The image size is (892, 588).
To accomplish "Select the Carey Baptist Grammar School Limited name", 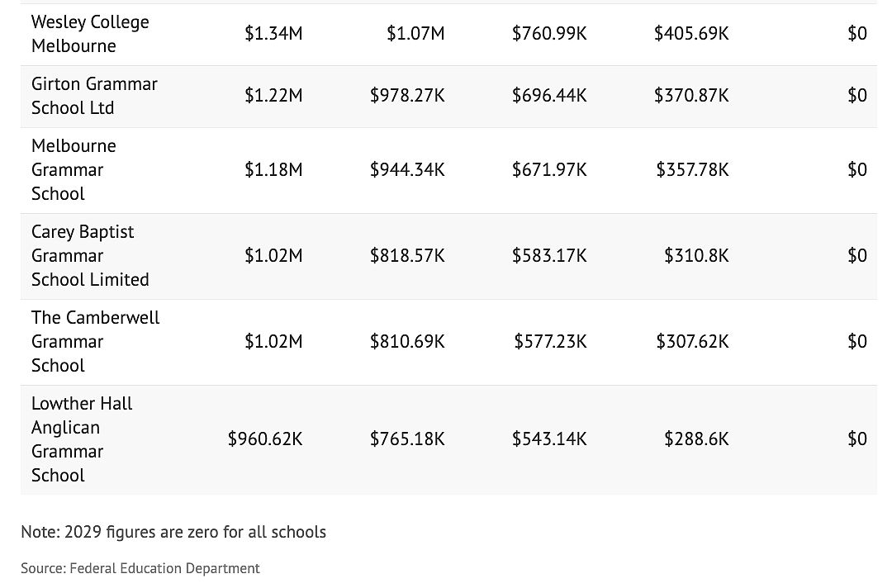I will pos(90,255).
